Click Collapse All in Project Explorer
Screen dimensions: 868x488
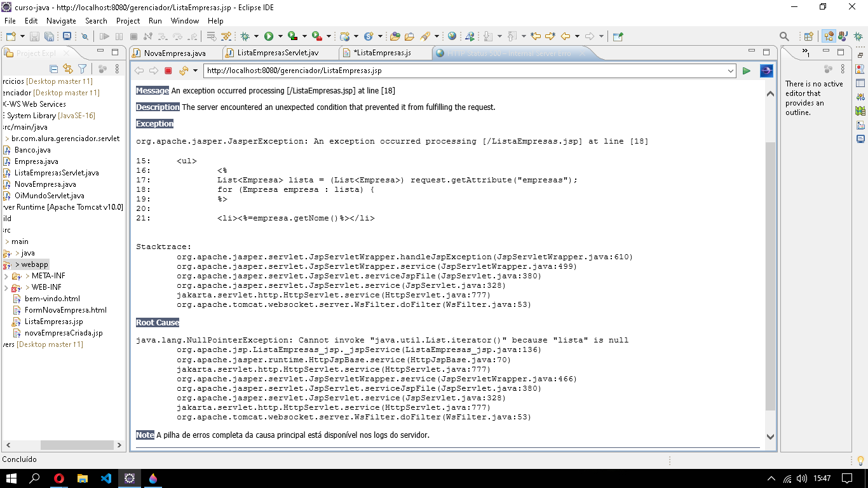coord(54,69)
